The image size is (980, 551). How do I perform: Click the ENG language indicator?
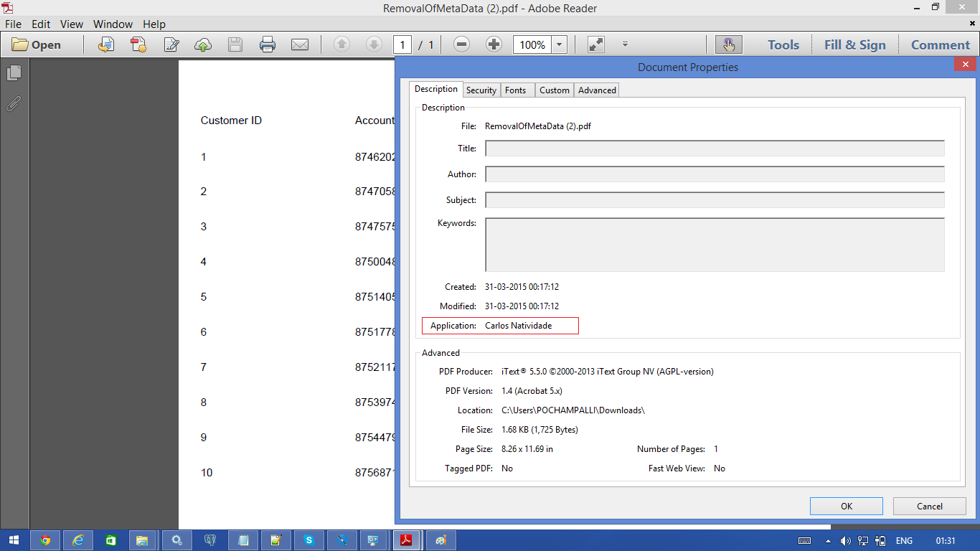[904, 541]
